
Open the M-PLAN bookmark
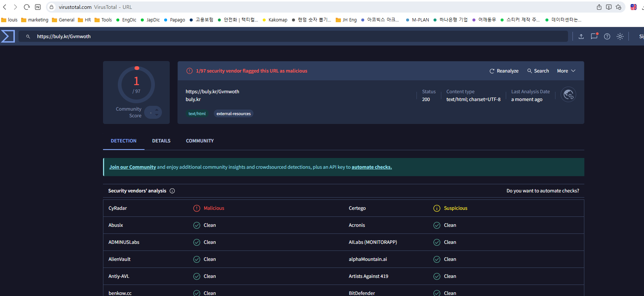pos(417,20)
